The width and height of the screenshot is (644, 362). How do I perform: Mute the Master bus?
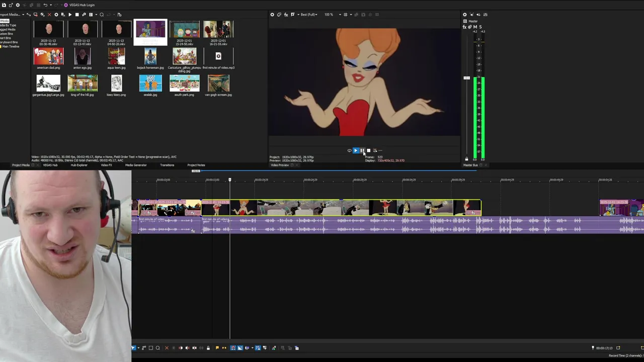[475, 27]
